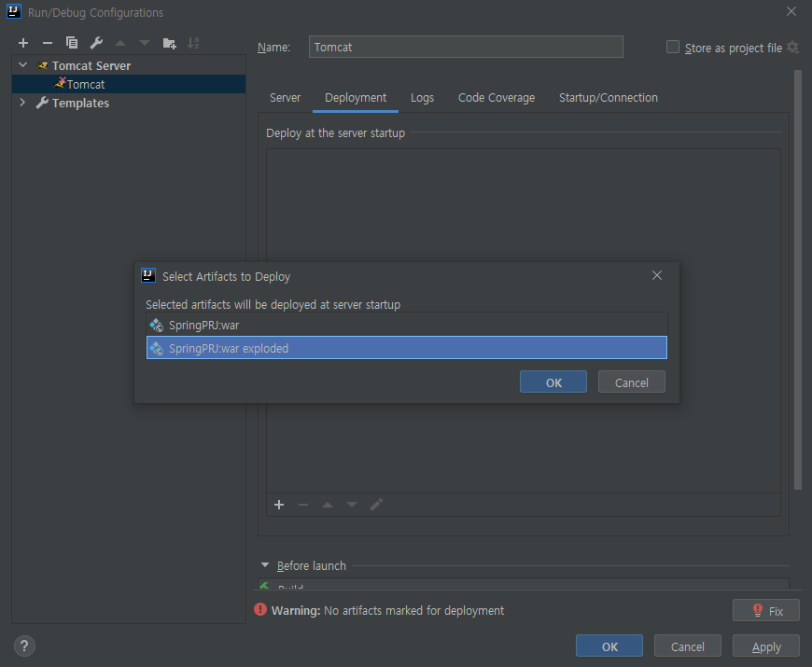The image size is (812, 667).
Task: Select the Tomcat configuration in tree
Action: coord(129,84)
